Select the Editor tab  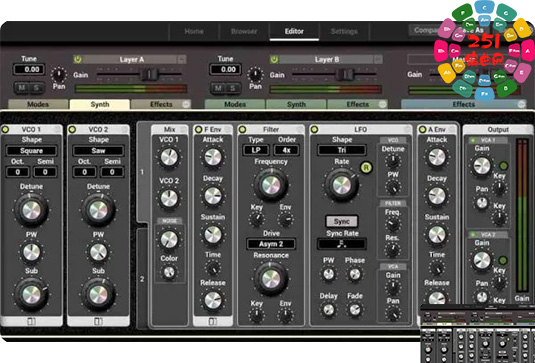tap(294, 31)
